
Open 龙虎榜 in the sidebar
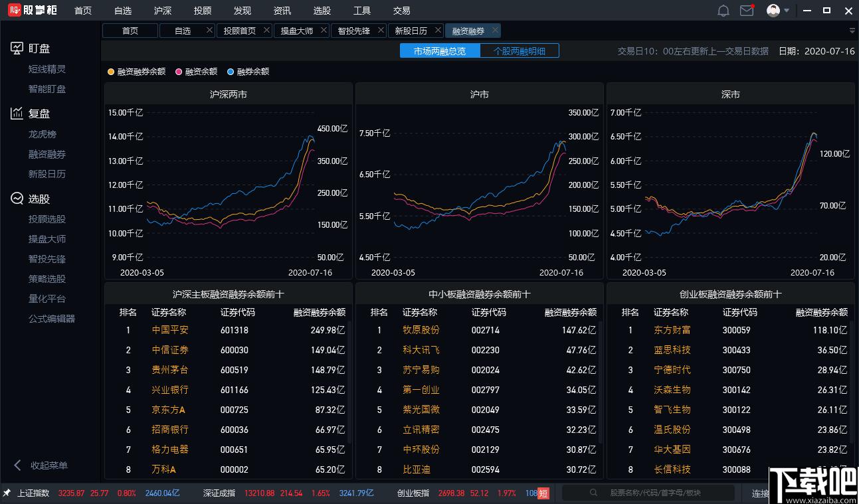tap(43, 134)
